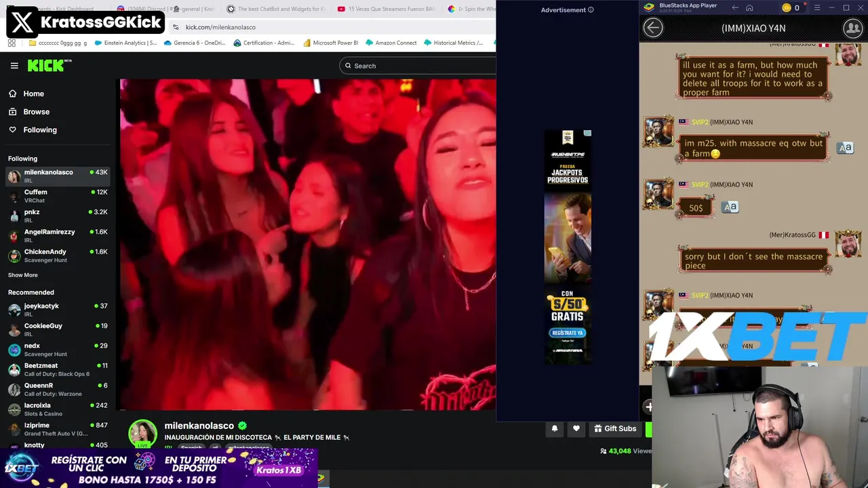
Task: Click the Advertisement info icon
Action: coord(591,10)
